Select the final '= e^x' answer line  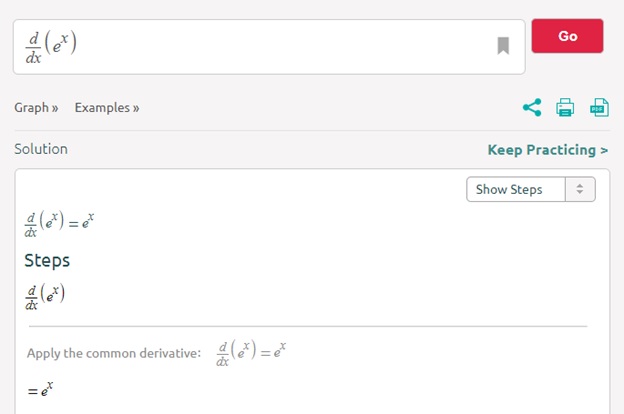(40, 390)
